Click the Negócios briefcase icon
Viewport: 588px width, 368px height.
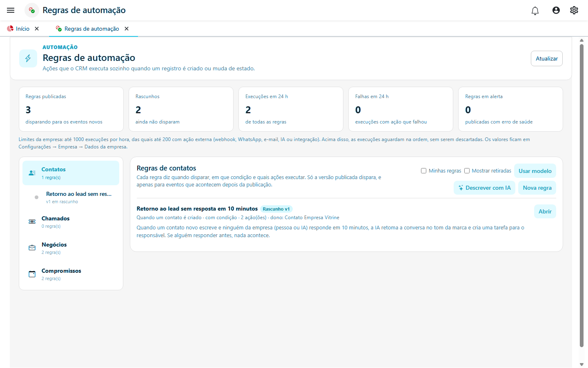32,248
